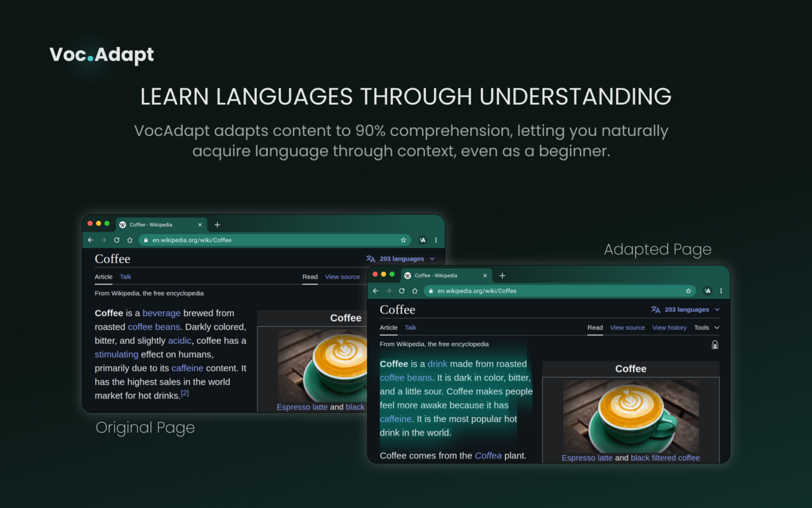The height and width of the screenshot is (508, 812).
Task: Click the View history link
Action: coord(669,327)
